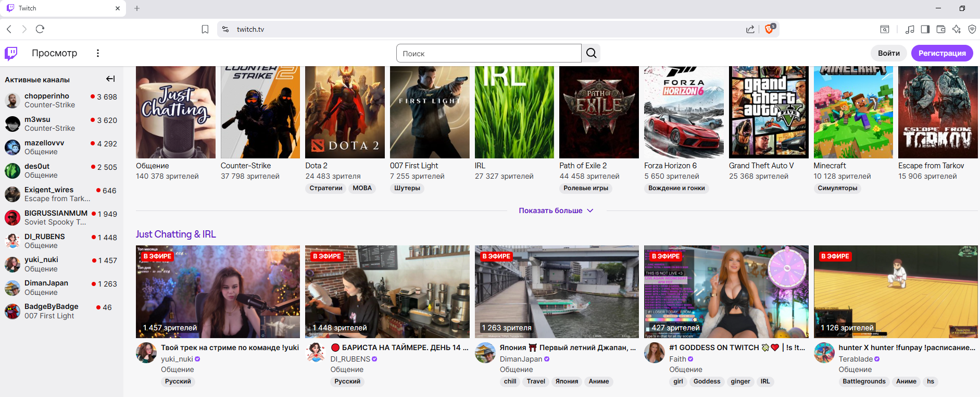The width and height of the screenshot is (980, 397).
Task: Open DimanJapan Japan stream preview
Action: click(x=557, y=292)
